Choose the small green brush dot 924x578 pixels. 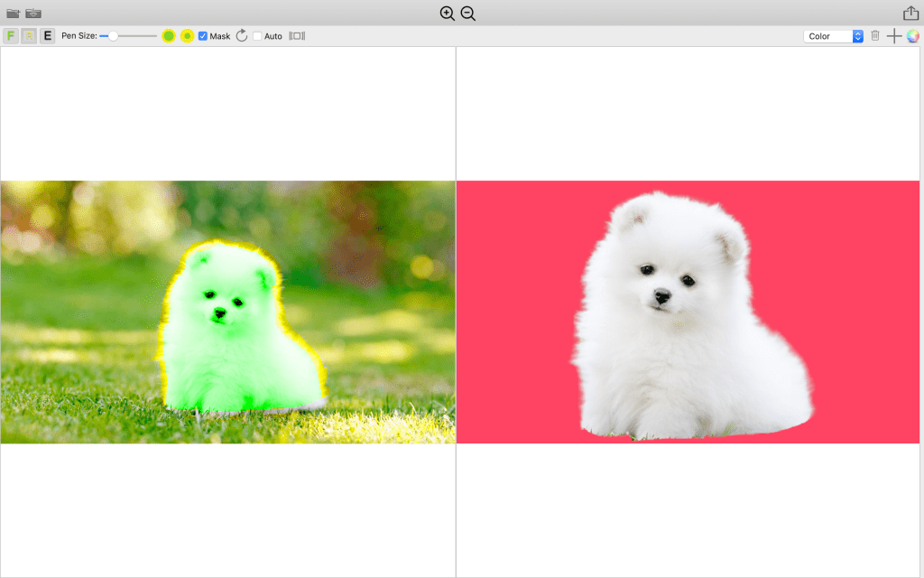[x=187, y=36]
